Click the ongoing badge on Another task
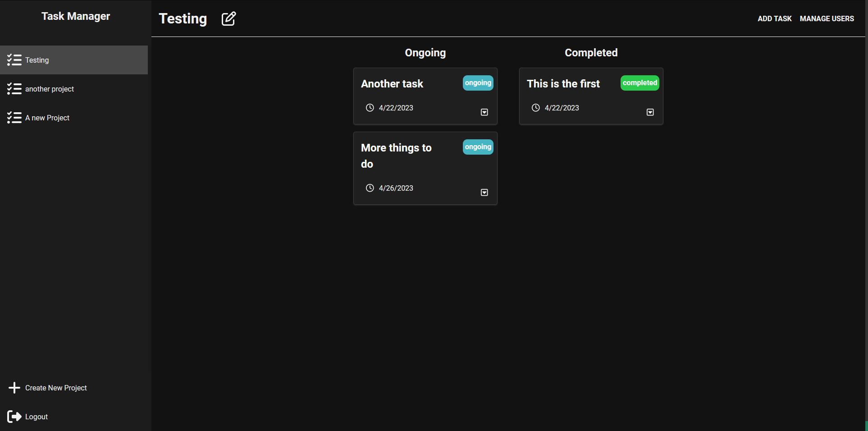868x431 pixels. [x=478, y=83]
